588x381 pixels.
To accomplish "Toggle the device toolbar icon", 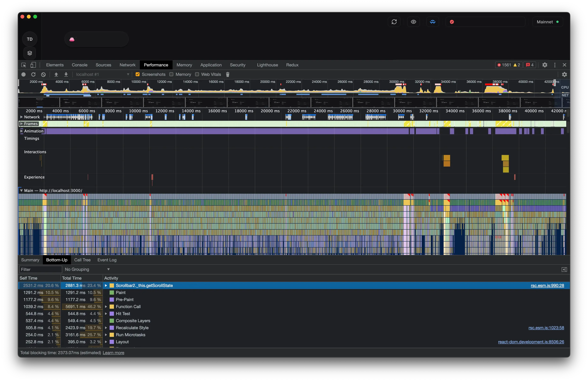I will pyautogui.click(x=33, y=65).
